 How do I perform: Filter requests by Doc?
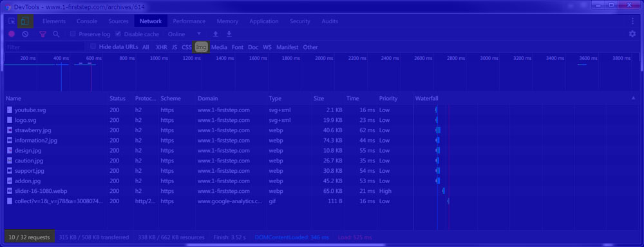[x=253, y=47]
